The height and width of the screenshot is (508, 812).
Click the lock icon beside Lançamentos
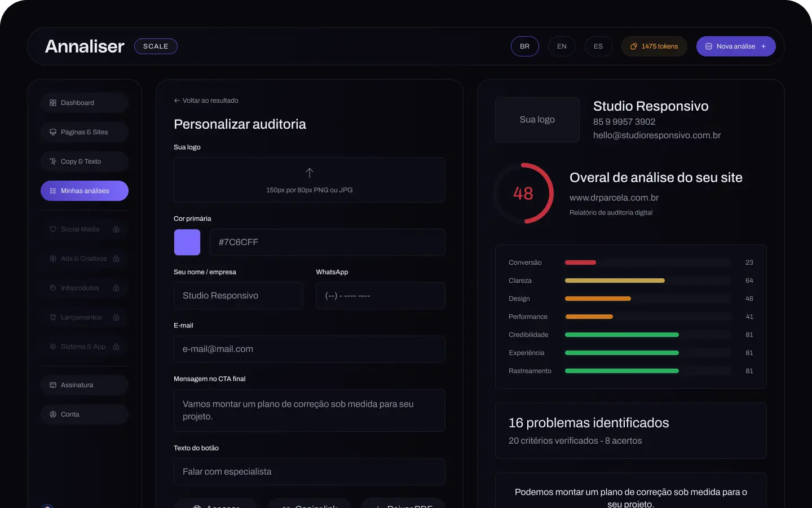116,317
